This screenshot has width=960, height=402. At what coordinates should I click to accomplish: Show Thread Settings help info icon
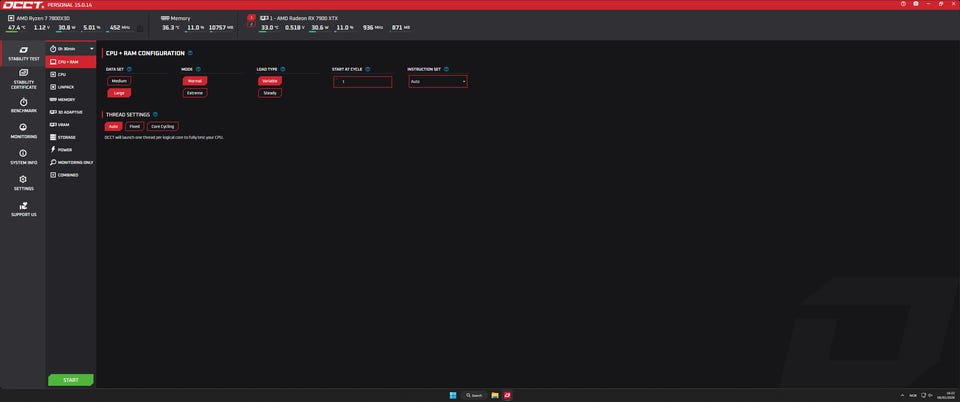click(x=156, y=114)
